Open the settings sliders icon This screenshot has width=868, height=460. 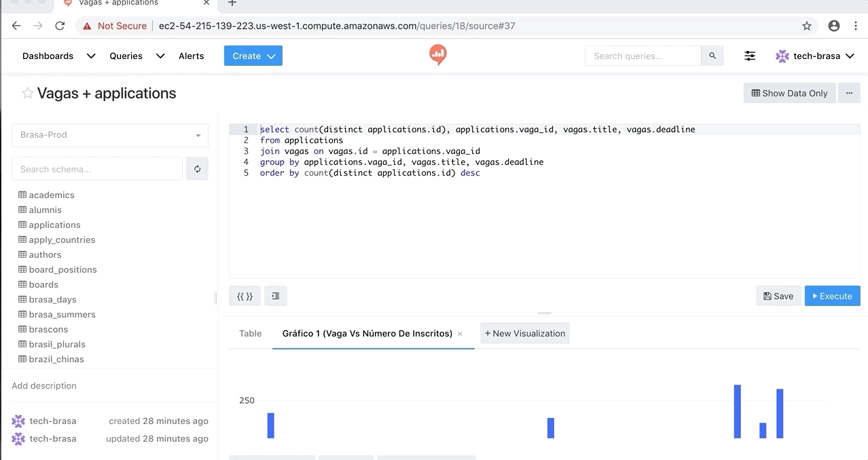point(750,56)
